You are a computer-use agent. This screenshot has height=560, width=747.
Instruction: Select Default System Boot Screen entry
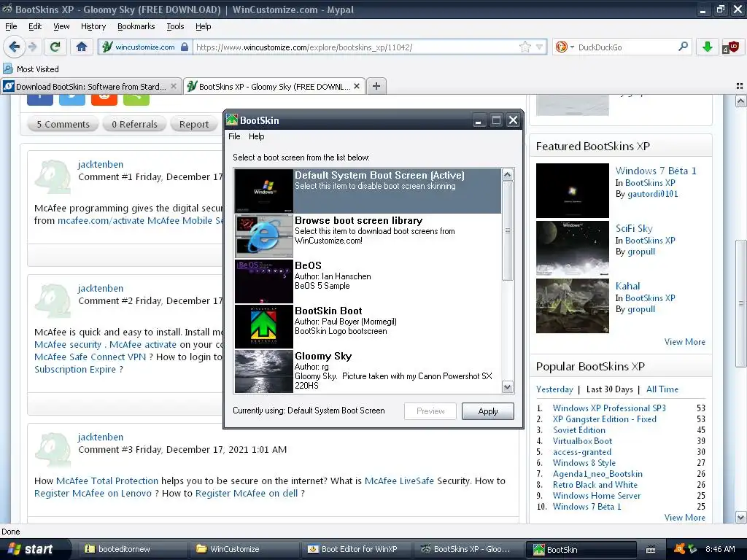click(368, 190)
